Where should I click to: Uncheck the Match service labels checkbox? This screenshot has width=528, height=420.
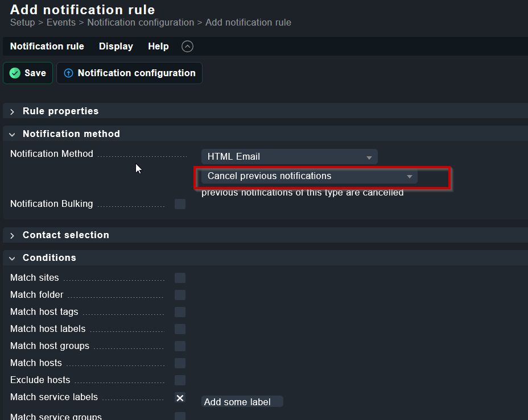(180, 398)
